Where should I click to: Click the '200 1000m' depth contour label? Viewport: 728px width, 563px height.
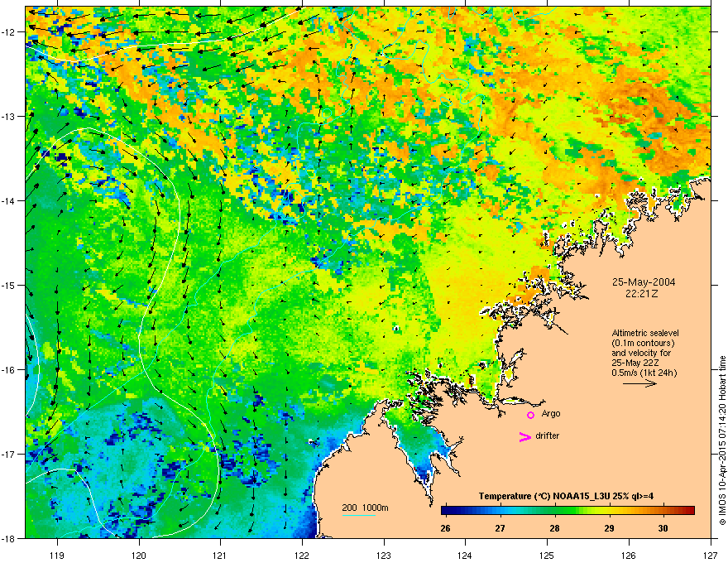coord(365,508)
